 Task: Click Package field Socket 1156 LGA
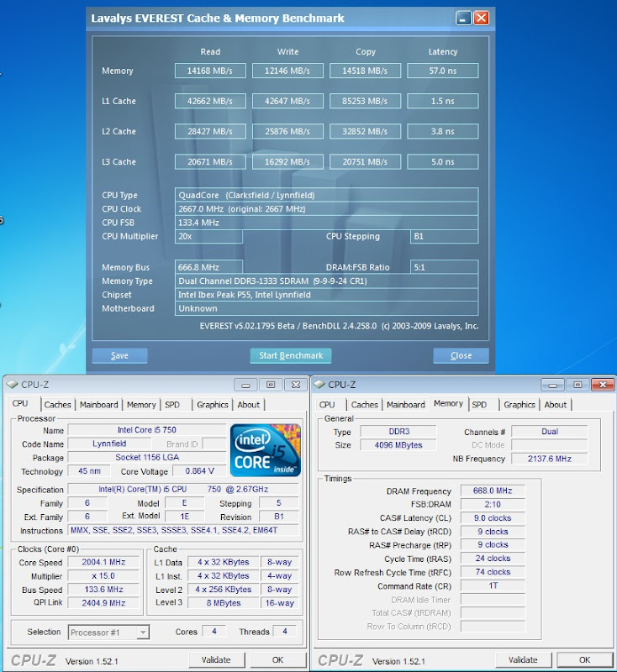pos(146,457)
